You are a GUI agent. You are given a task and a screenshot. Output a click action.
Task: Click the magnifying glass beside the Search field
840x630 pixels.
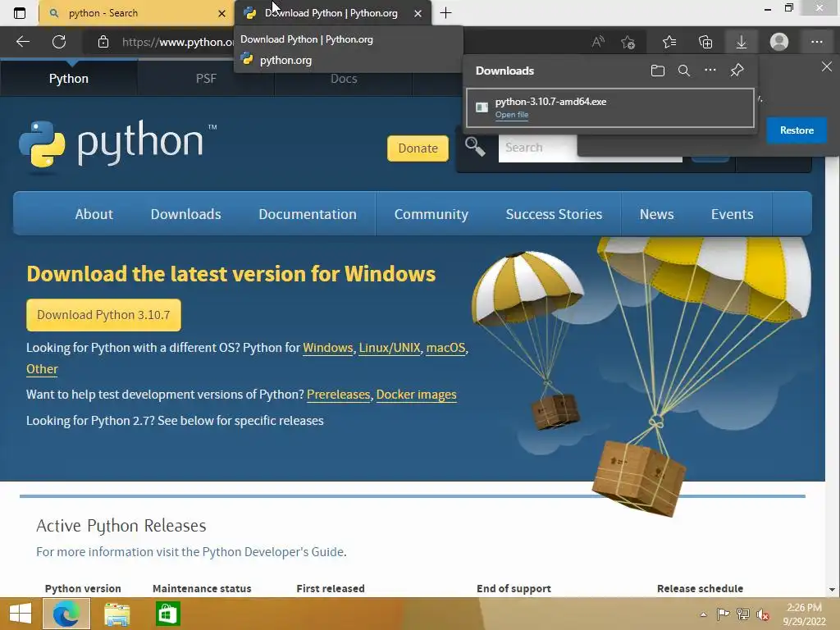tap(475, 146)
